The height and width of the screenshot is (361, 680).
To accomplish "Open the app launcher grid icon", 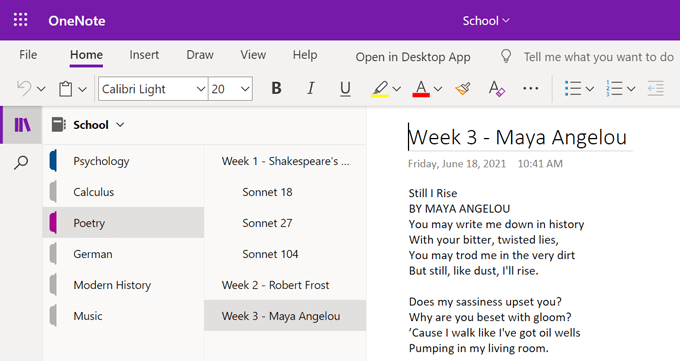I will (x=20, y=20).
